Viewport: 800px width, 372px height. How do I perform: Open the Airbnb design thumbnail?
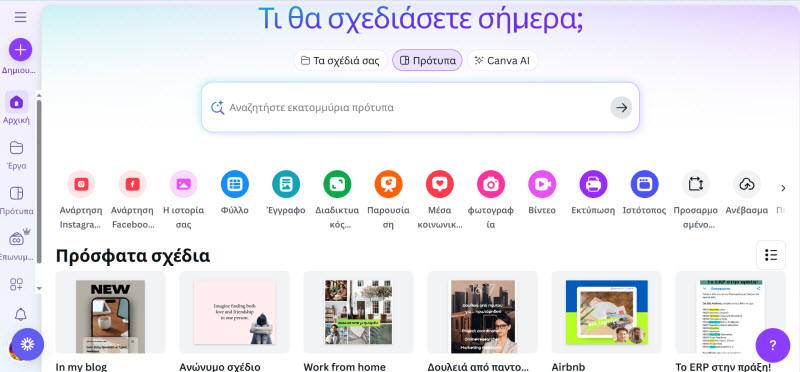coord(607,312)
